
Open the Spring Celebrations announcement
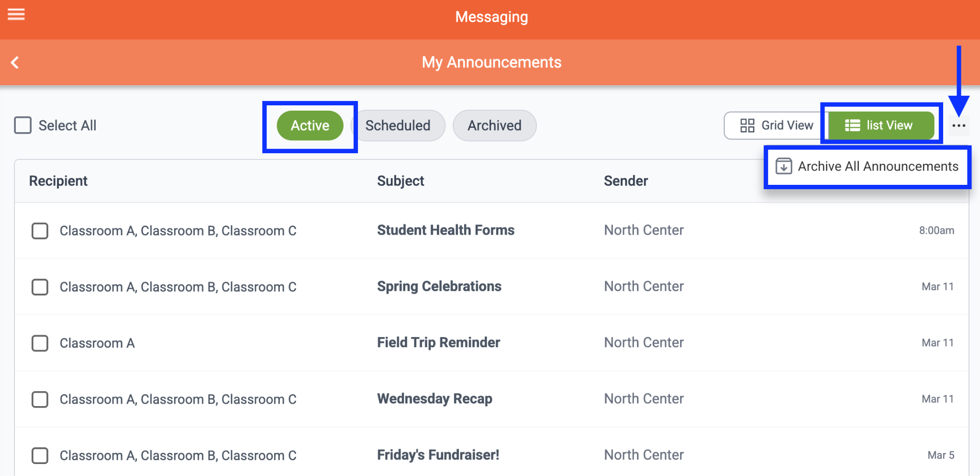(439, 286)
